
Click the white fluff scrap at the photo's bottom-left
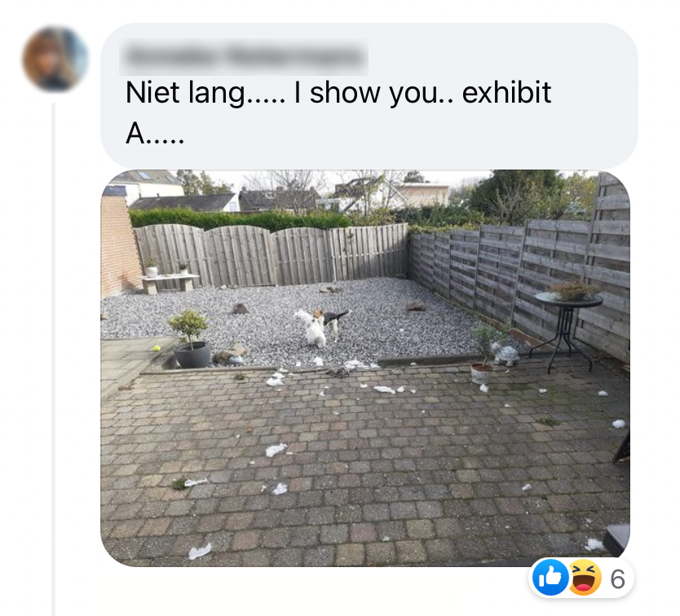click(200, 551)
